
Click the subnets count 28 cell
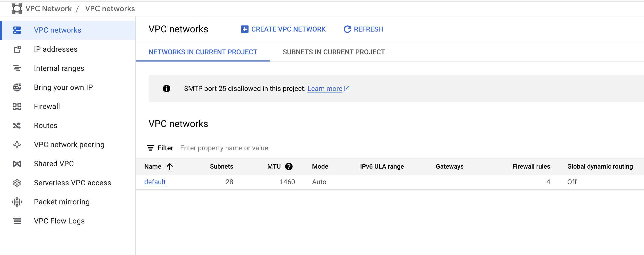tap(229, 182)
